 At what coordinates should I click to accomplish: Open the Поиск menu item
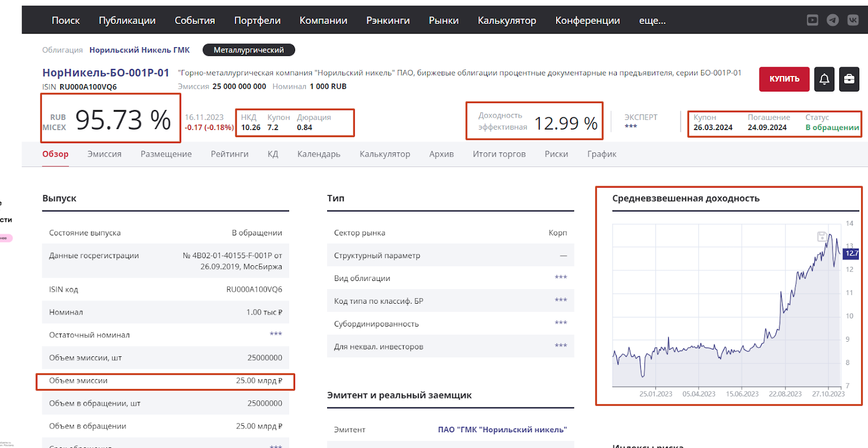click(66, 21)
